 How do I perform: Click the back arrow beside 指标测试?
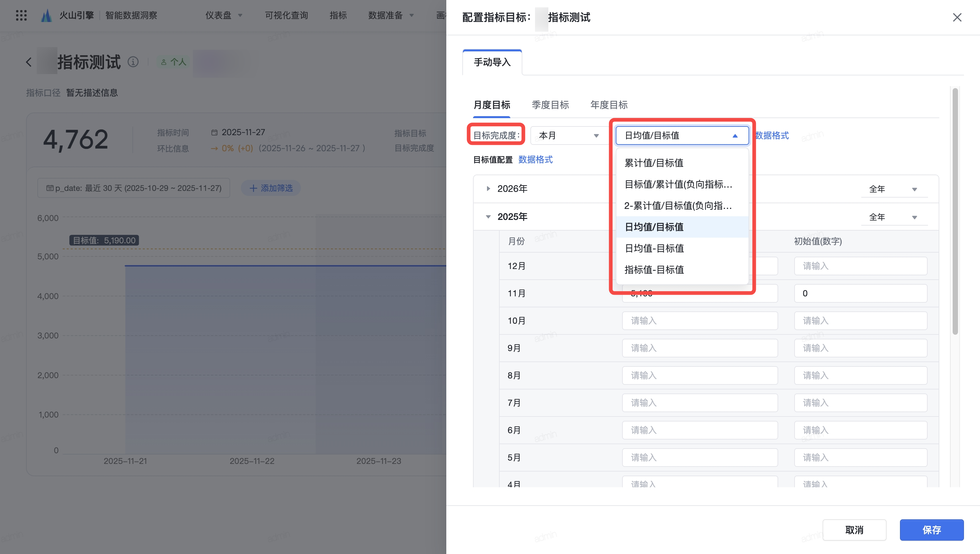(x=29, y=62)
